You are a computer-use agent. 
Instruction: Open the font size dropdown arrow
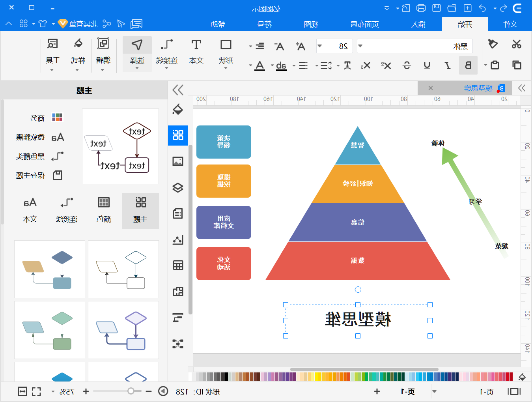pos(320,46)
